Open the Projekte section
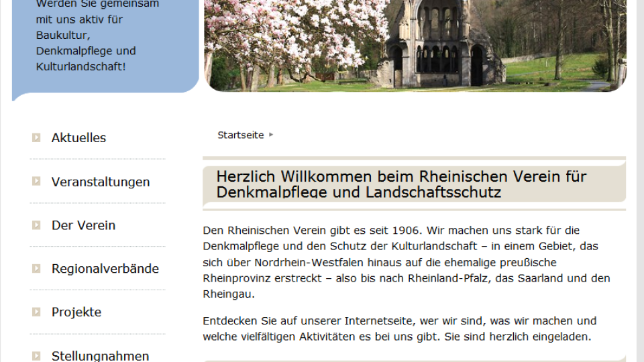This screenshot has width=644, height=362. pyautogui.click(x=76, y=312)
